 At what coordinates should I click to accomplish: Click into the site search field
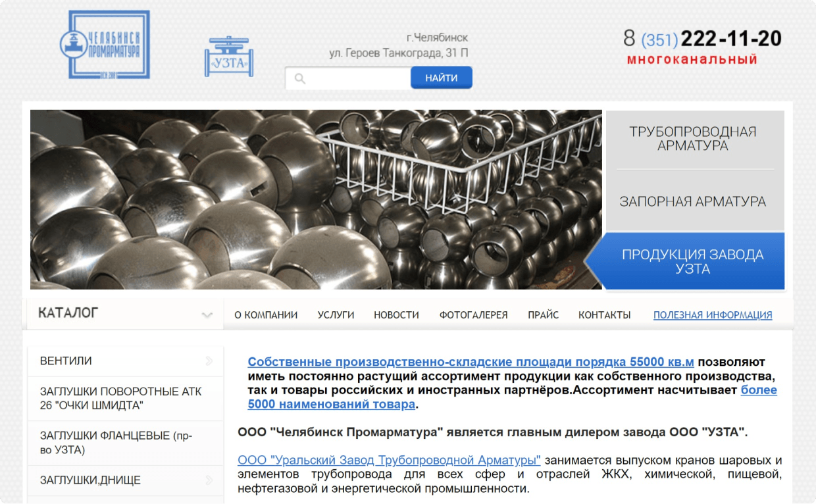pos(348,78)
